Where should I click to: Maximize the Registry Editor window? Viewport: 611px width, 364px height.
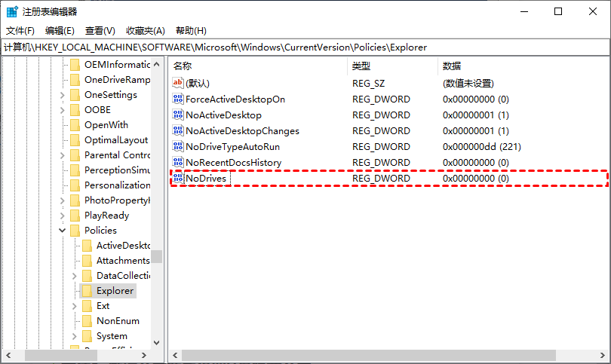click(558, 11)
